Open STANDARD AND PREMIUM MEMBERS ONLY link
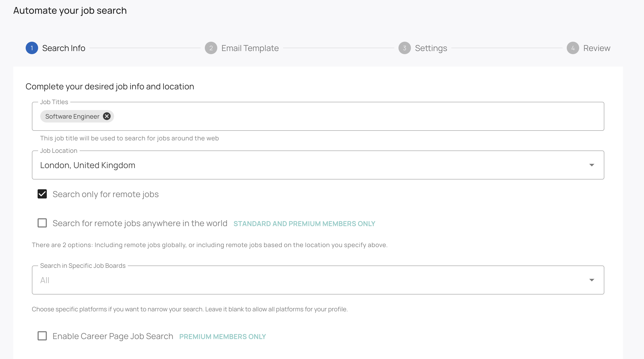The image size is (644, 359). point(304,223)
